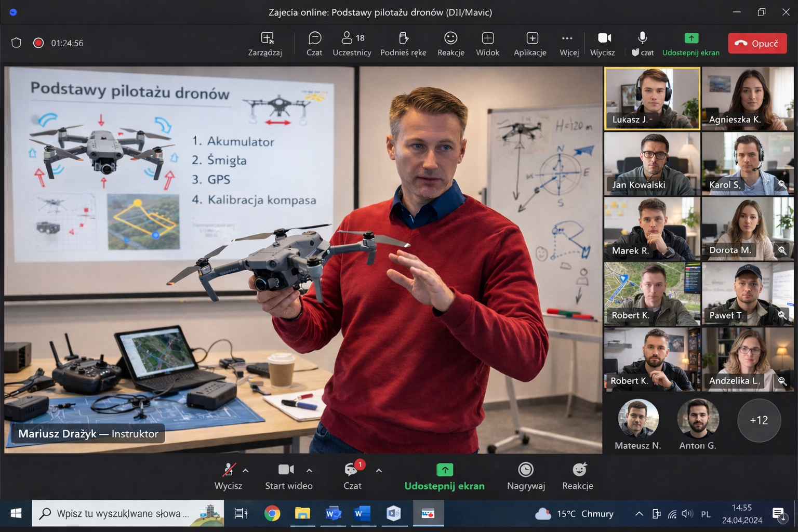Image resolution: width=798 pixels, height=532 pixels.
Task: Click Start wideo in bottom bar
Action: click(x=288, y=476)
